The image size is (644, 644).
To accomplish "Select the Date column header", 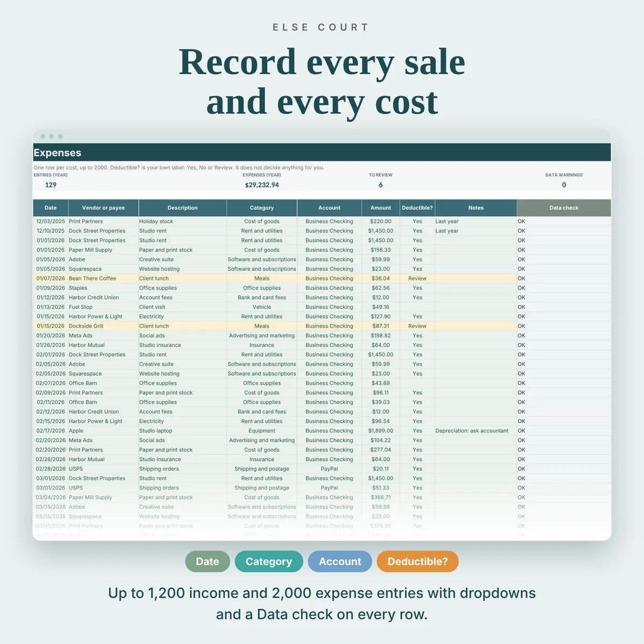I will pos(50,208).
